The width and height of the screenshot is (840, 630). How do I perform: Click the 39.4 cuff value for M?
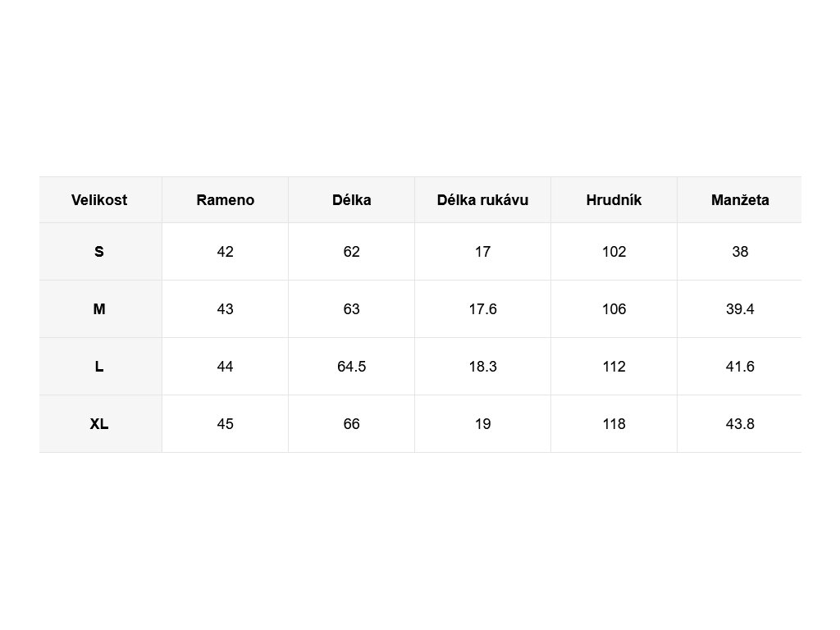click(740, 309)
